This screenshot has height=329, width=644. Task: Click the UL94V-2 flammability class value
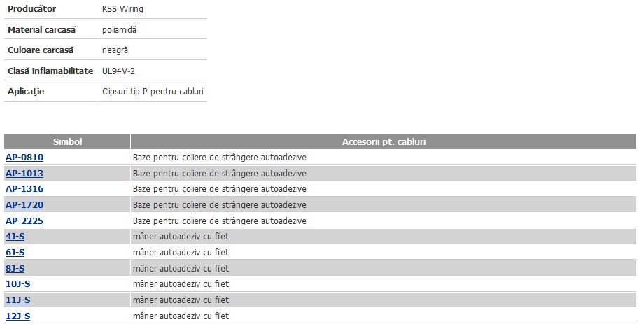tap(119, 71)
